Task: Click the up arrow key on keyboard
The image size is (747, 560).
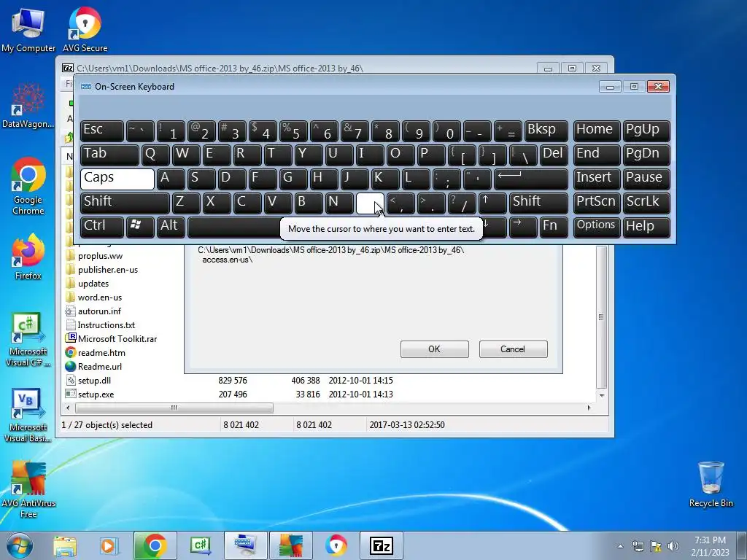Action: click(492, 203)
